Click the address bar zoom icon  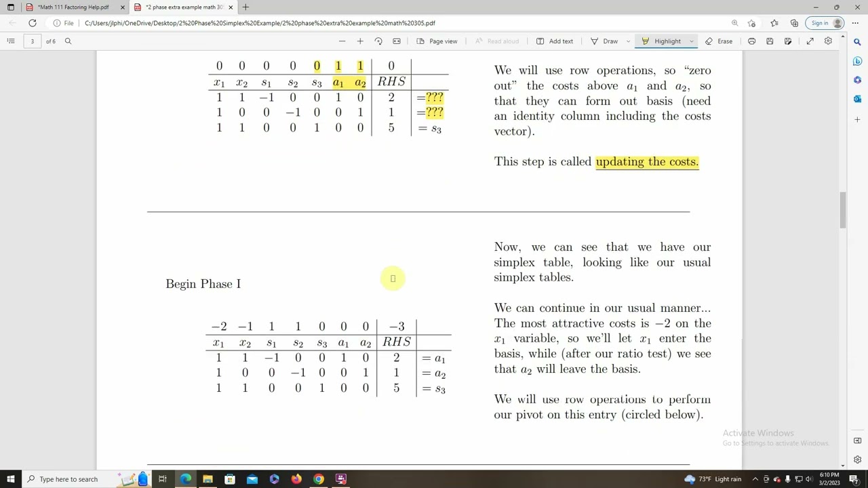(x=734, y=23)
